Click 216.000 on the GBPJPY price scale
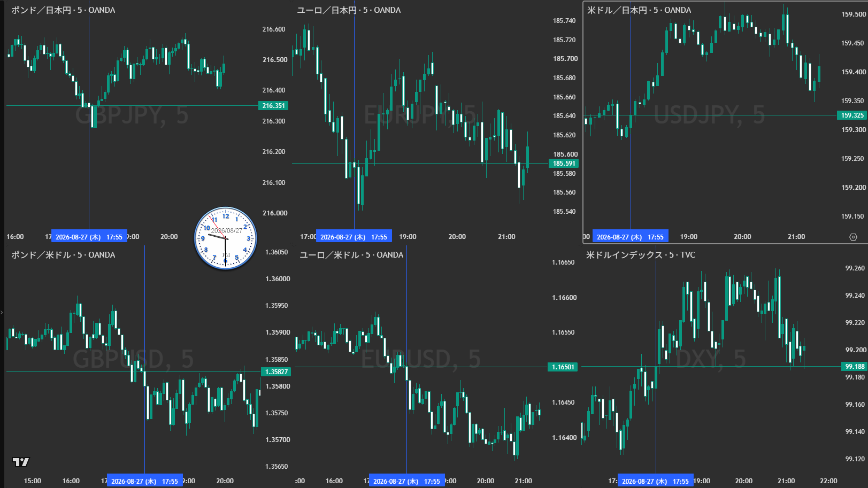This screenshot has height=488, width=868. [274, 213]
